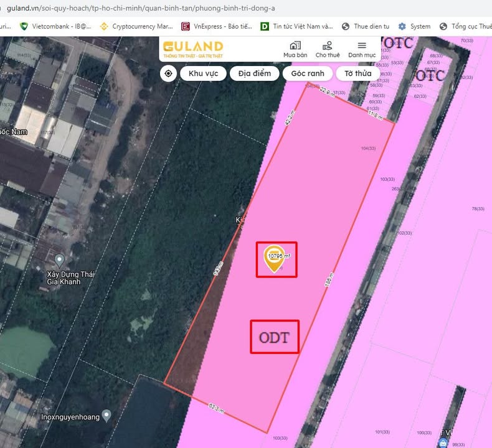Image resolution: width=492 pixels, height=448 pixels.
Task: Click parcel label 101(33)
Action: tap(382, 432)
